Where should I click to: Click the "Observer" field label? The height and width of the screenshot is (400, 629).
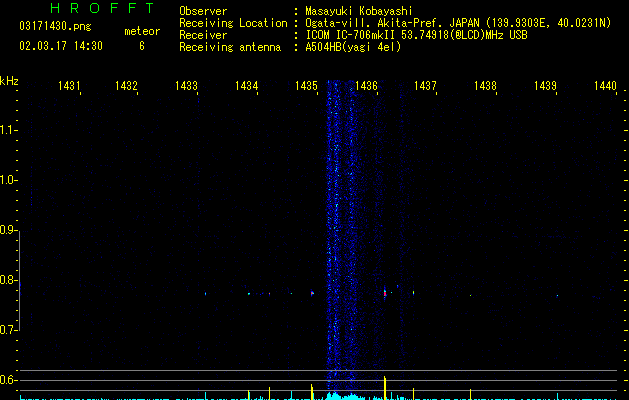(203, 11)
